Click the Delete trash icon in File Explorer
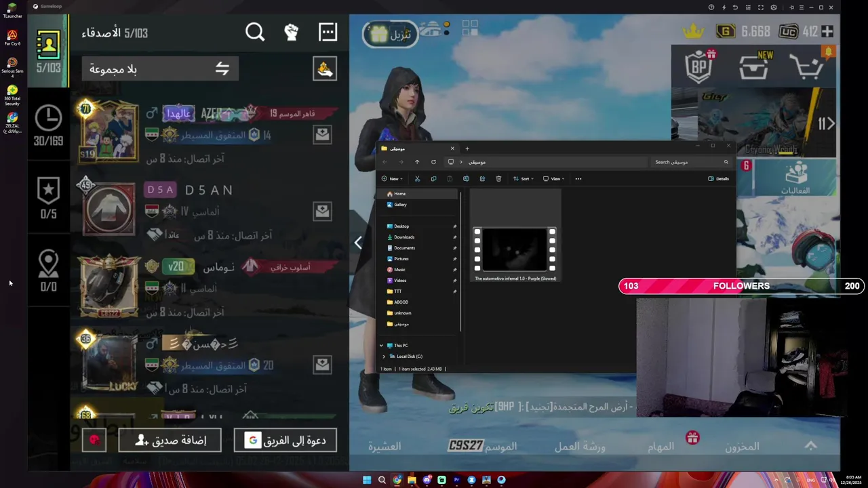This screenshot has width=868, height=488. [x=498, y=179]
